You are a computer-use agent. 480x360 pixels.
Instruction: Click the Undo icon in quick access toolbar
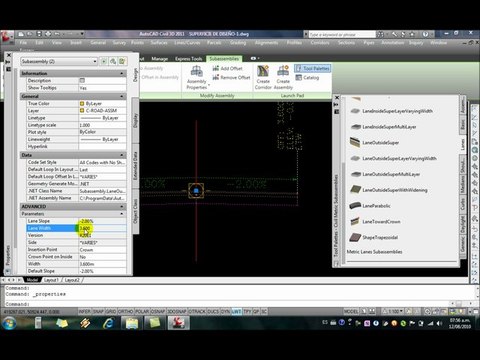click(57, 34)
